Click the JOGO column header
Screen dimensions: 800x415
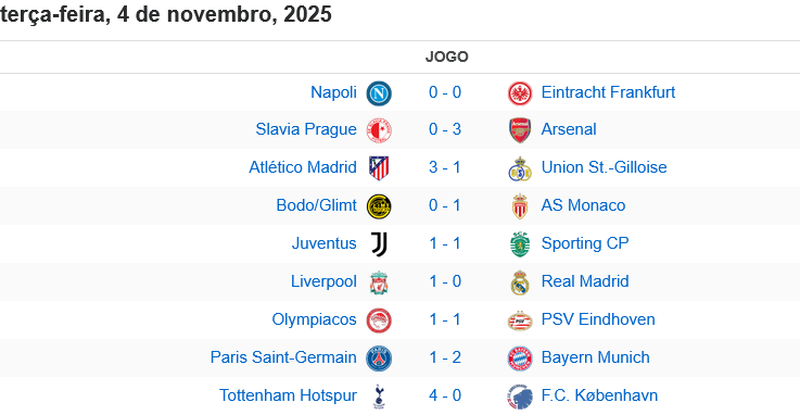pos(446,57)
